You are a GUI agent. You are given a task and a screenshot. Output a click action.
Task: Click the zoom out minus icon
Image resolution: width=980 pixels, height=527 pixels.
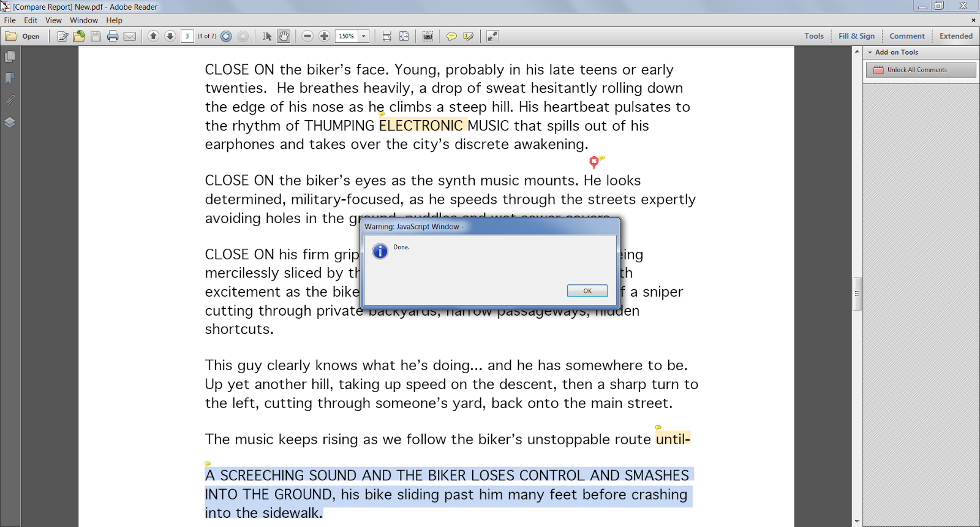(x=307, y=36)
